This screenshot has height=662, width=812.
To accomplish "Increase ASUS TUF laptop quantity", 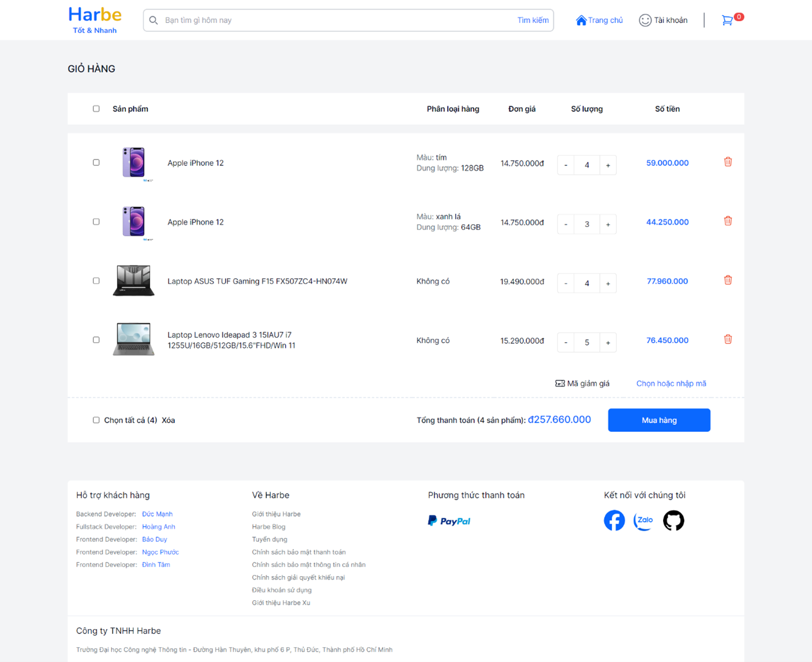I will (x=608, y=284).
